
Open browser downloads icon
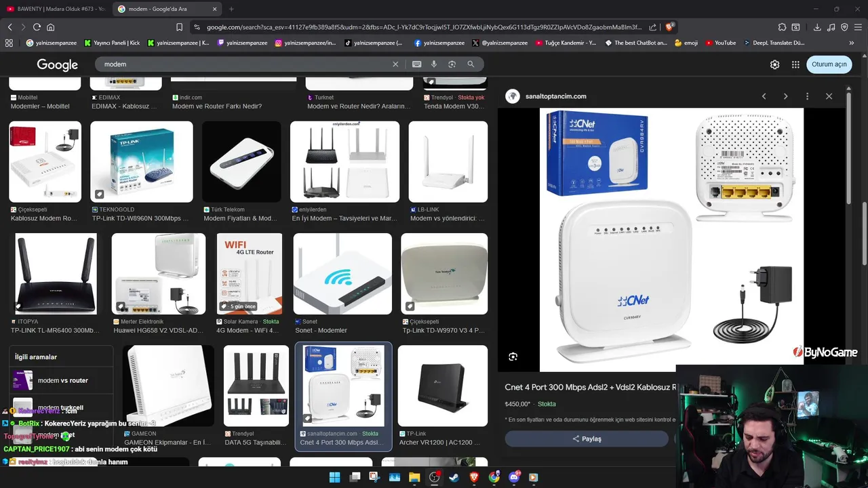click(x=817, y=27)
